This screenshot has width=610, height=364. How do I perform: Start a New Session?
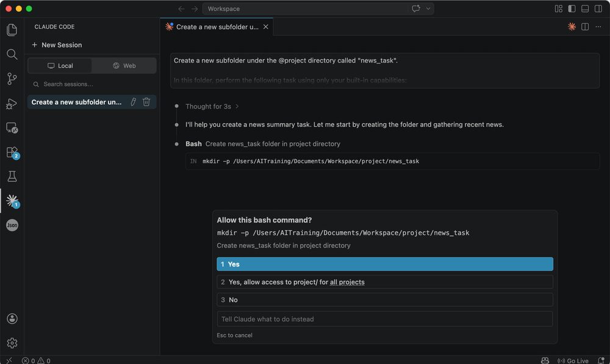pyautogui.click(x=56, y=45)
